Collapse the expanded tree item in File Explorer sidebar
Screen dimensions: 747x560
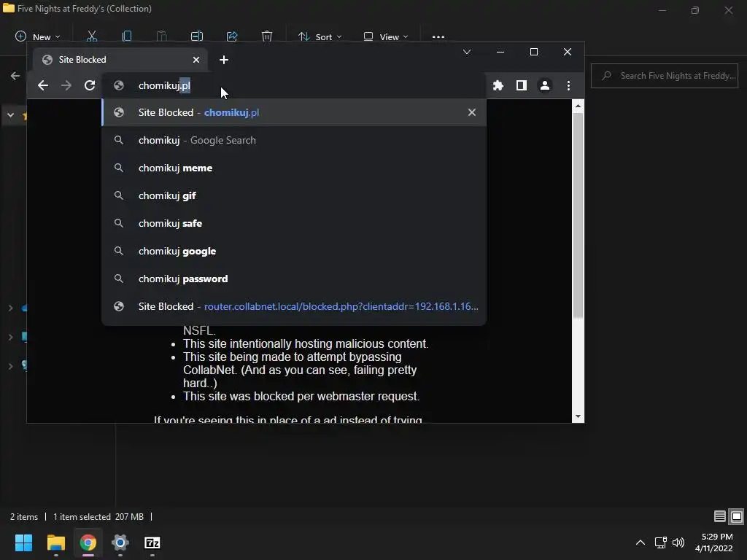coord(10,115)
